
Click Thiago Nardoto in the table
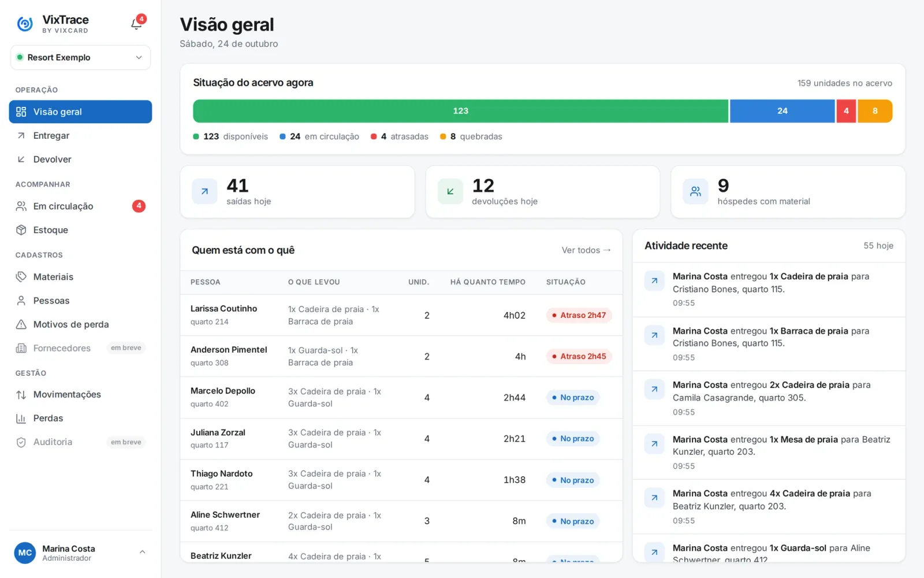(222, 473)
